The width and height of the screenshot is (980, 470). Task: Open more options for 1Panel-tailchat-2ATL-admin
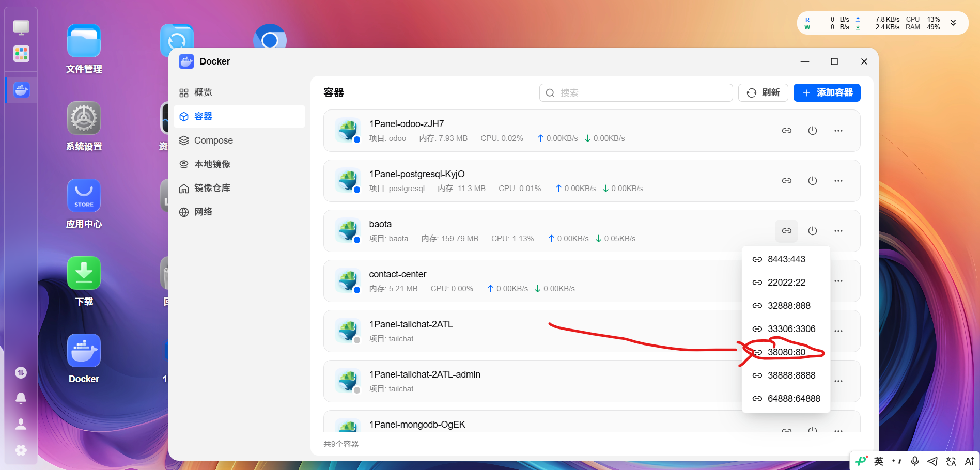pos(838,381)
